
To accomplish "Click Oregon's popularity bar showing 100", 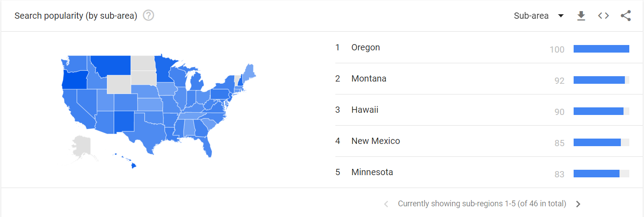I will tap(601, 49).
